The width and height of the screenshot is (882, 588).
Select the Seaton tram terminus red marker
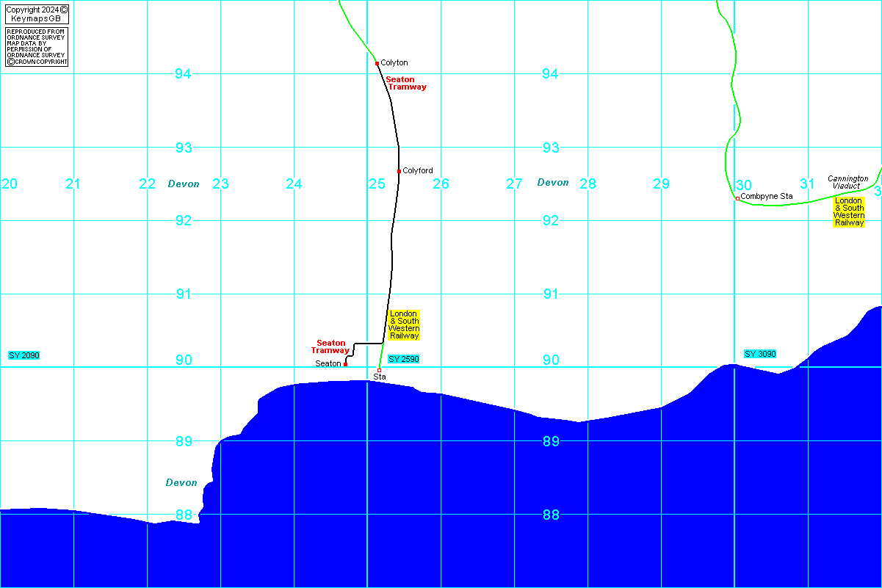coord(345,364)
